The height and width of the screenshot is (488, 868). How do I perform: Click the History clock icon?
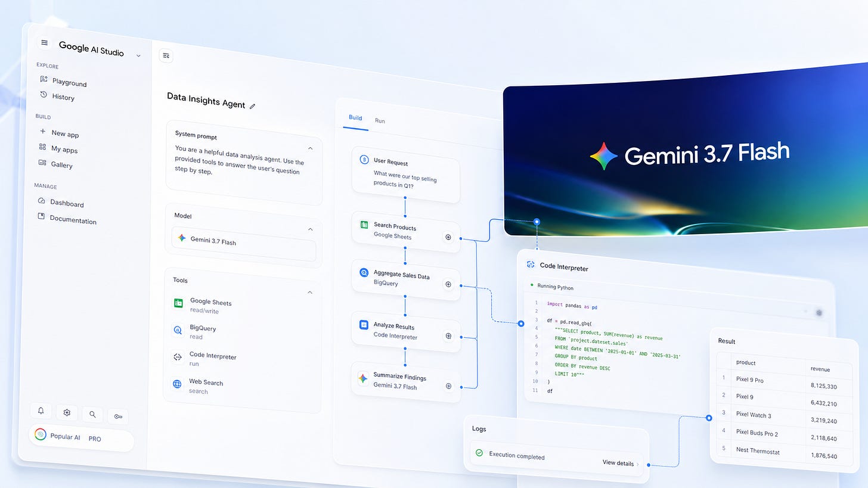[43, 94]
